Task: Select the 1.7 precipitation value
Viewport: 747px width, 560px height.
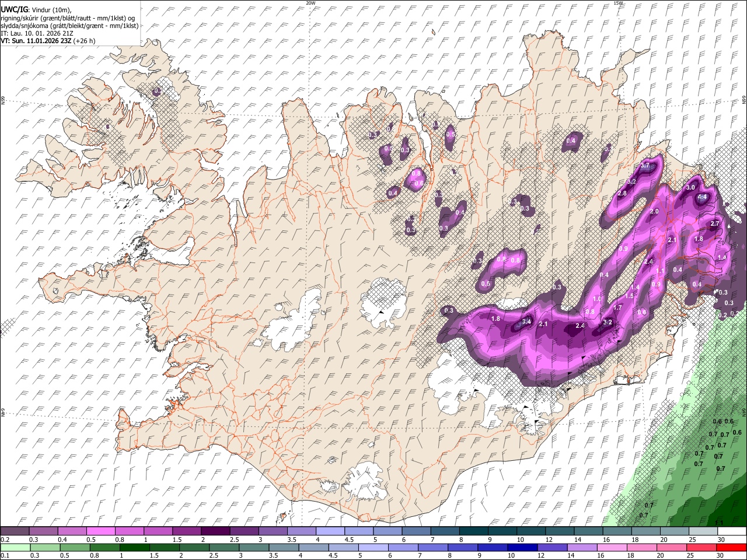Action: (618, 307)
